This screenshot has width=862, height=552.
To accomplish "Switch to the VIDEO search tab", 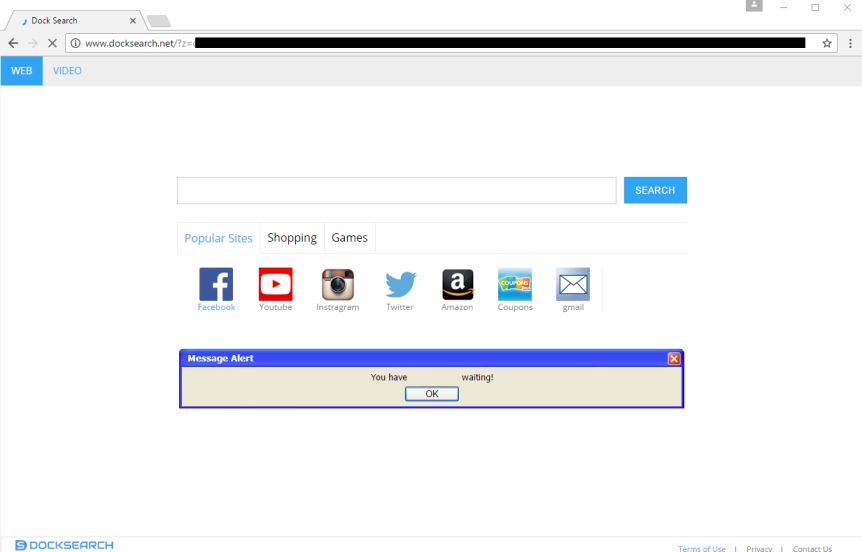I will click(x=67, y=70).
